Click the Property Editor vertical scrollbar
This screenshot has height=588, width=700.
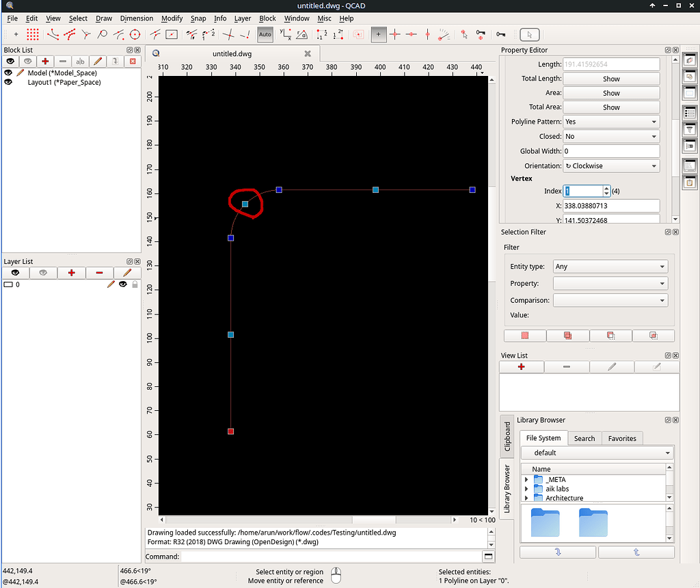(x=675, y=139)
